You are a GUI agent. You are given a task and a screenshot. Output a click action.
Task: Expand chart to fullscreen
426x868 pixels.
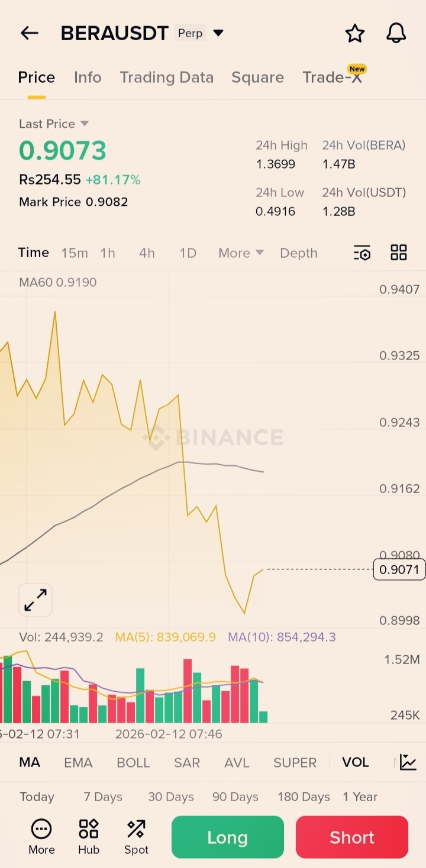tap(35, 600)
